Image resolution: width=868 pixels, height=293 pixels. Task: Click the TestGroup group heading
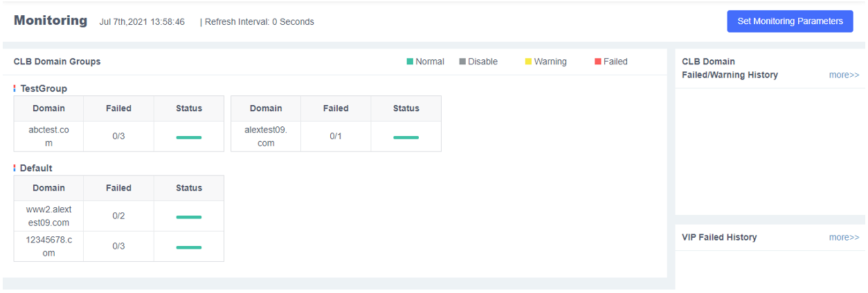(44, 88)
